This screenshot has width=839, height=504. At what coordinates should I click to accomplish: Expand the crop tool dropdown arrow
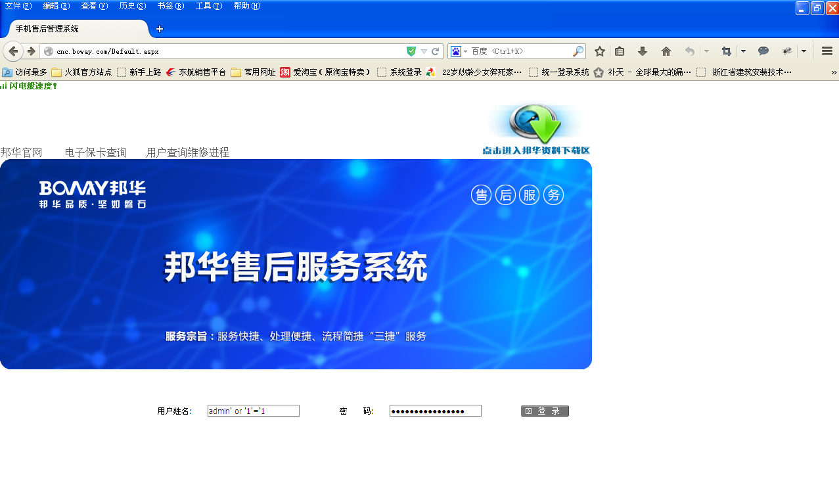point(743,51)
